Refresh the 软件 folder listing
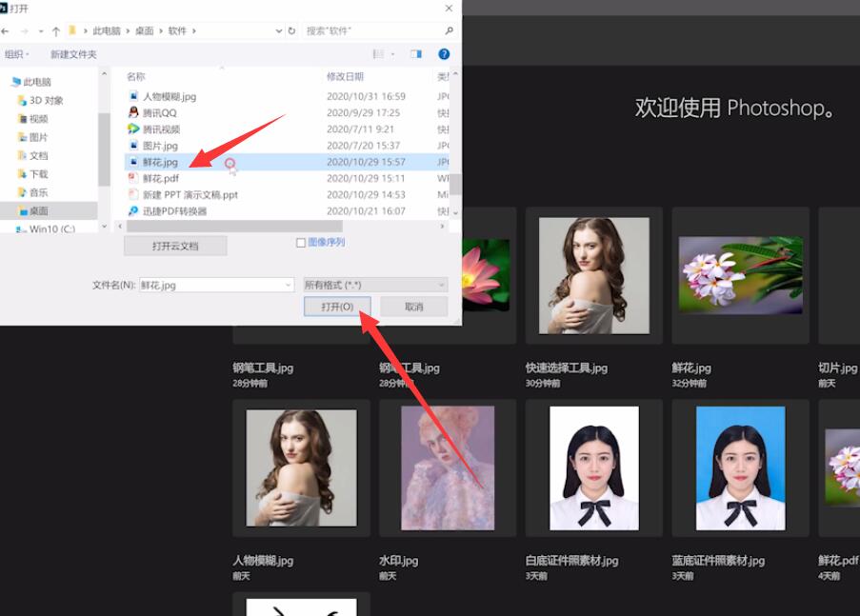Image resolution: width=860 pixels, height=616 pixels. 291,31
